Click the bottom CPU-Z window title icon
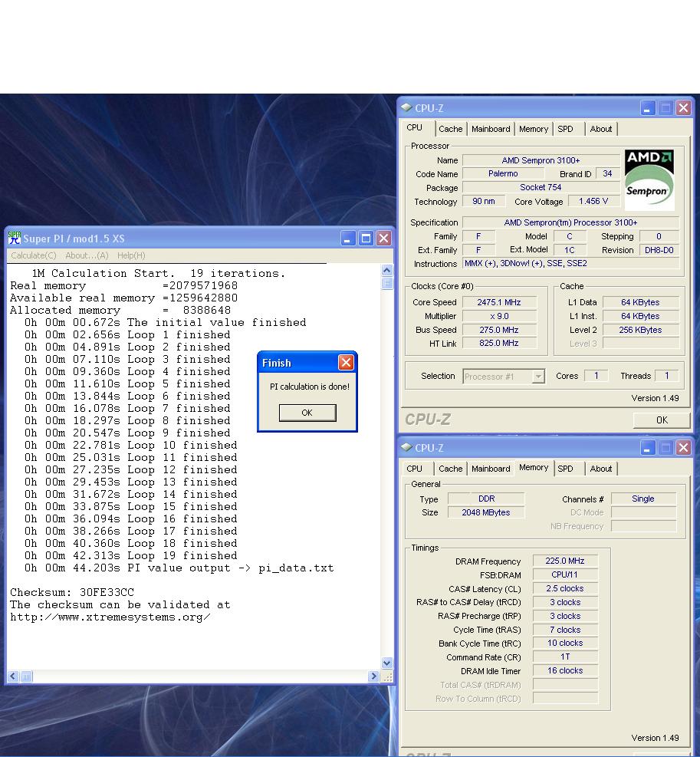The width and height of the screenshot is (700, 757). tap(406, 447)
